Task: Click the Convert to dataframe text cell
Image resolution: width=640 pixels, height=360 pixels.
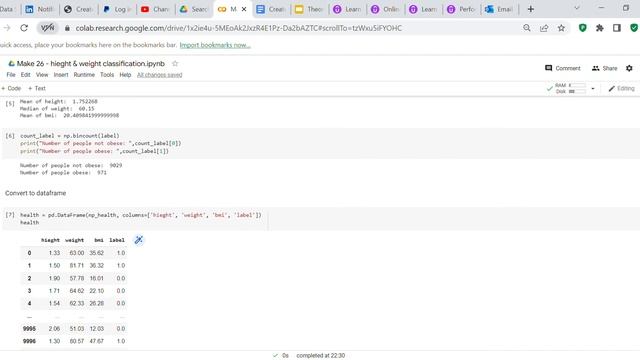Action: point(36,193)
